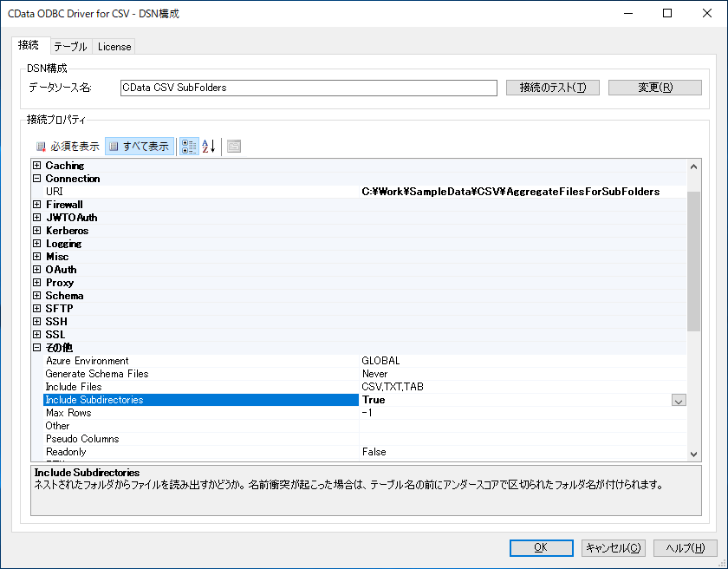Collapse the Connection category
Screen dimensions: 728x569
pyautogui.click(x=37, y=179)
